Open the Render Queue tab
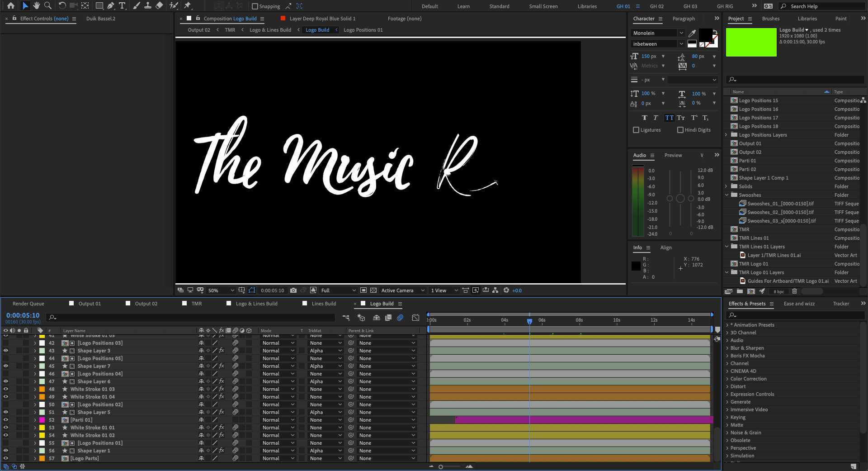The height and width of the screenshot is (471, 868). (x=28, y=304)
